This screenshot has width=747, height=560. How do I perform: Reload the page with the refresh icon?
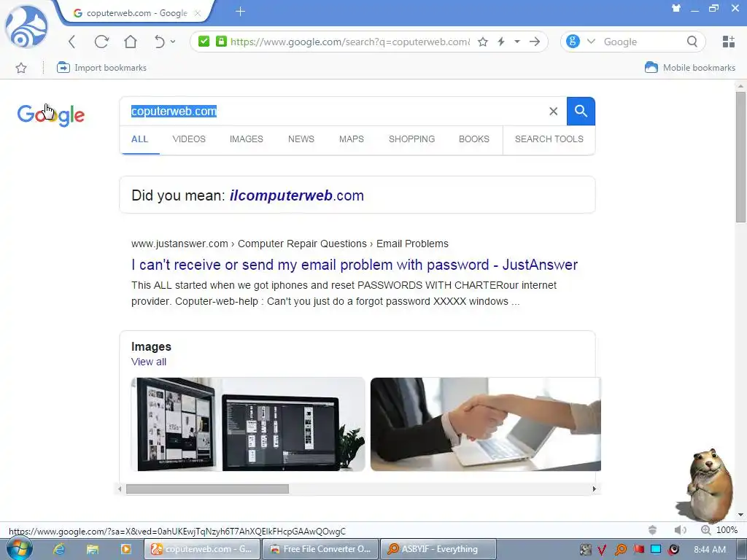tap(101, 42)
